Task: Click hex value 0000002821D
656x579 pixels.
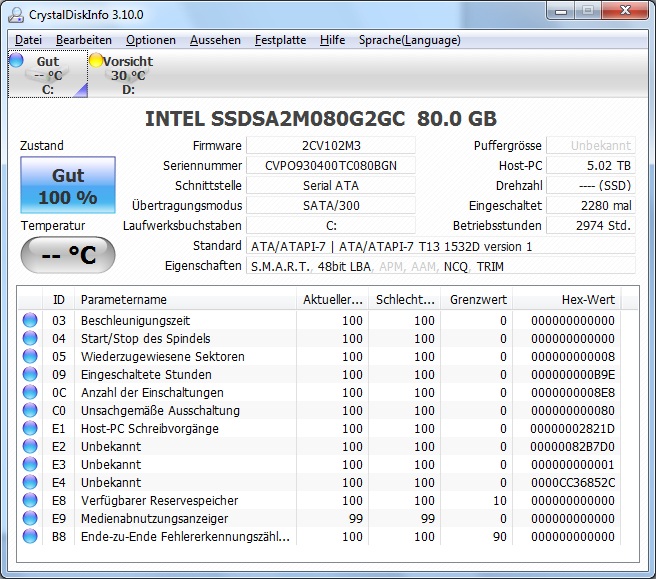Action: pyautogui.click(x=573, y=428)
